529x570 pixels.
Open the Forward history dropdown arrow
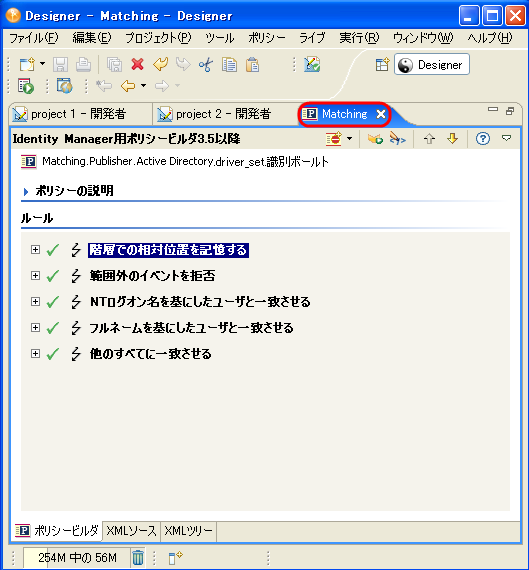[x=177, y=86]
